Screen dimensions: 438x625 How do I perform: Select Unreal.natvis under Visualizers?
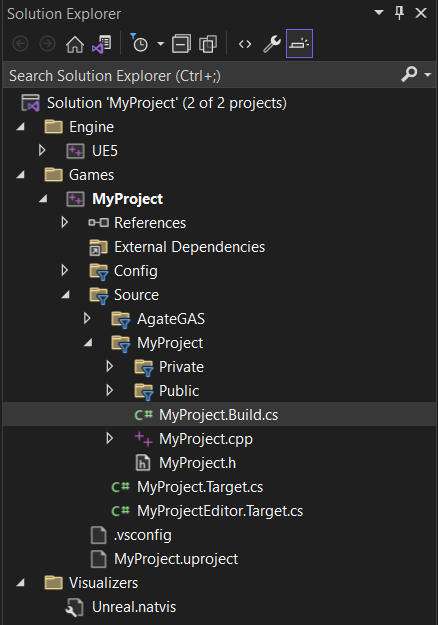134,607
